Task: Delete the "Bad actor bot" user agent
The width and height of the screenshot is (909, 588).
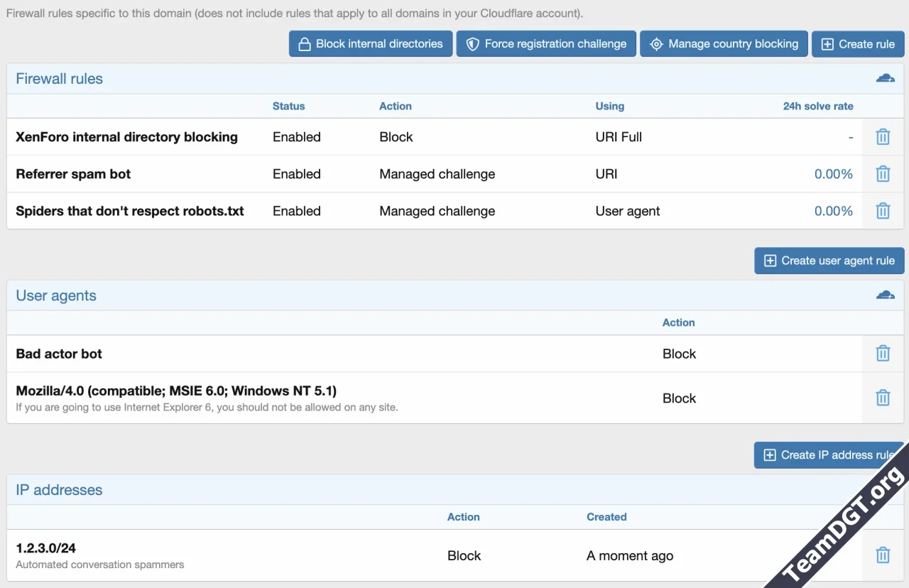Action: tap(882, 353)
